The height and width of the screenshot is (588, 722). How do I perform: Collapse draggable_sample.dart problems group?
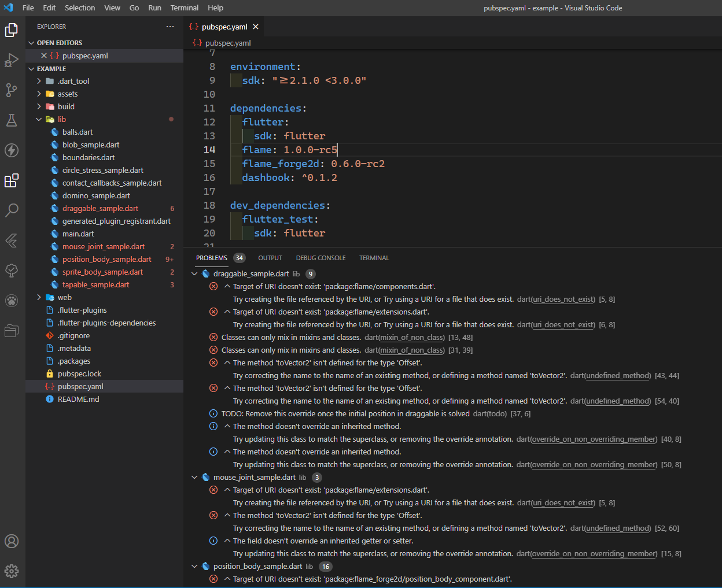pyautogui.click(x=194, y=274)
